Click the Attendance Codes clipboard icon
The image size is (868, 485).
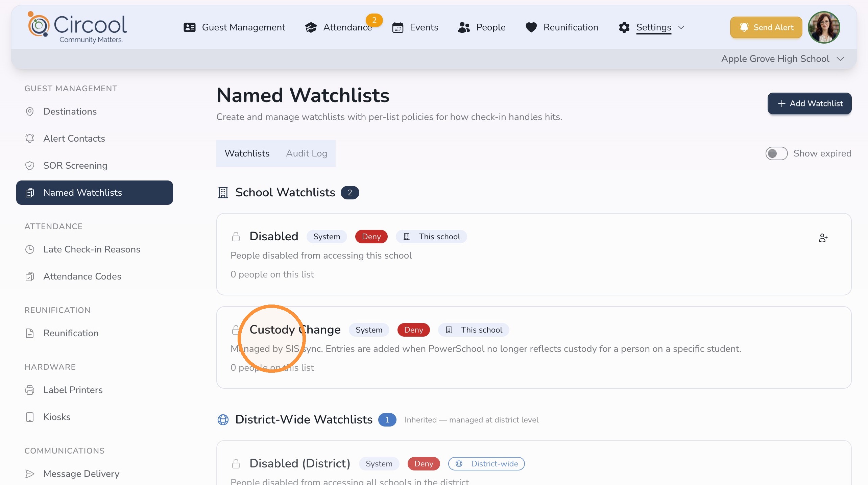pos(30,276)
